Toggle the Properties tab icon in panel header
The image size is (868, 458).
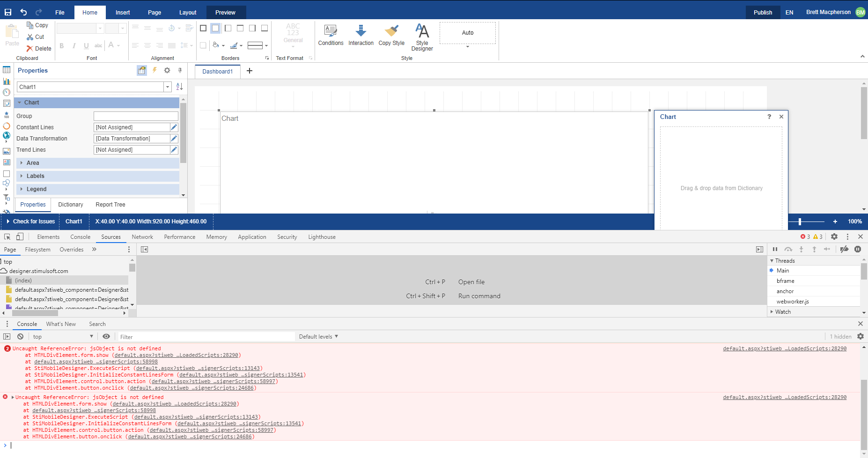[142, 71]
